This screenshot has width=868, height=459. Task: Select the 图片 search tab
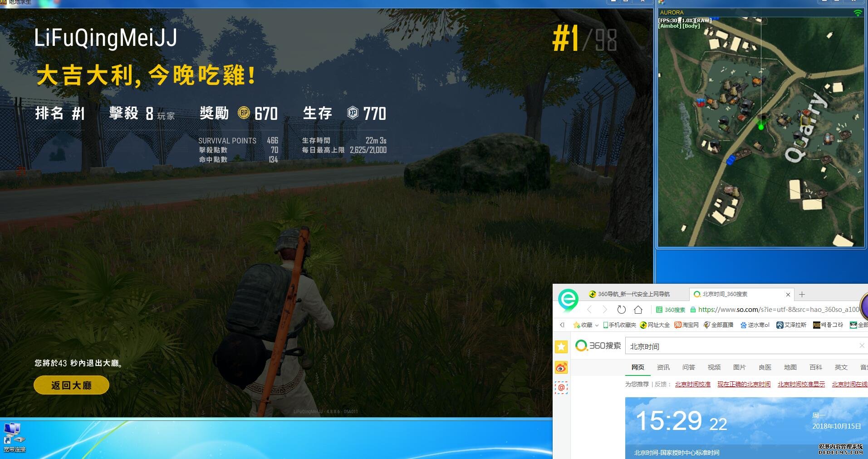tap(739, 367)
